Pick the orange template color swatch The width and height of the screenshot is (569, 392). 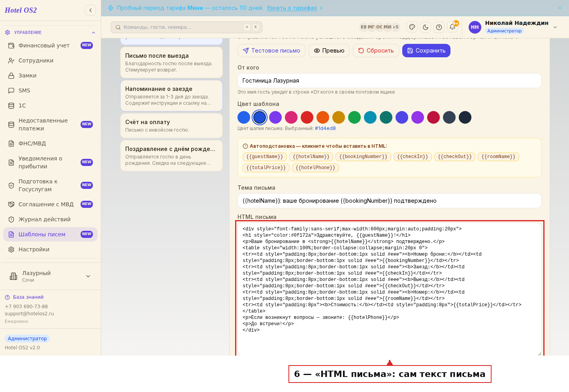(323, 117)
